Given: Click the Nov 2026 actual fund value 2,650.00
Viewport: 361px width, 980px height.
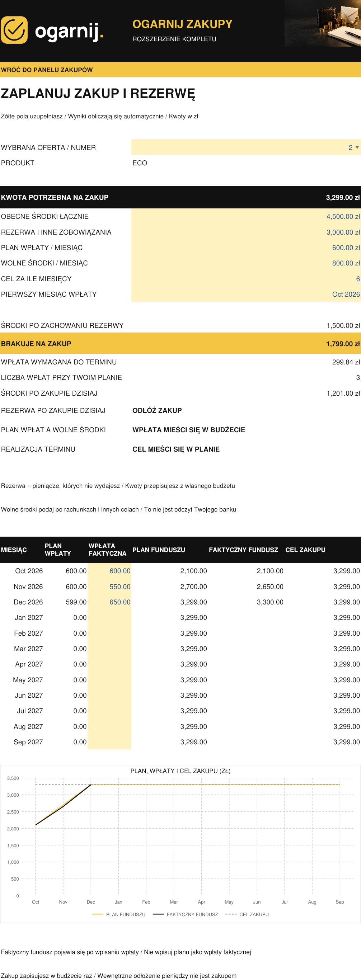Looking at the screenshot, I should click(x=270, y=586).
